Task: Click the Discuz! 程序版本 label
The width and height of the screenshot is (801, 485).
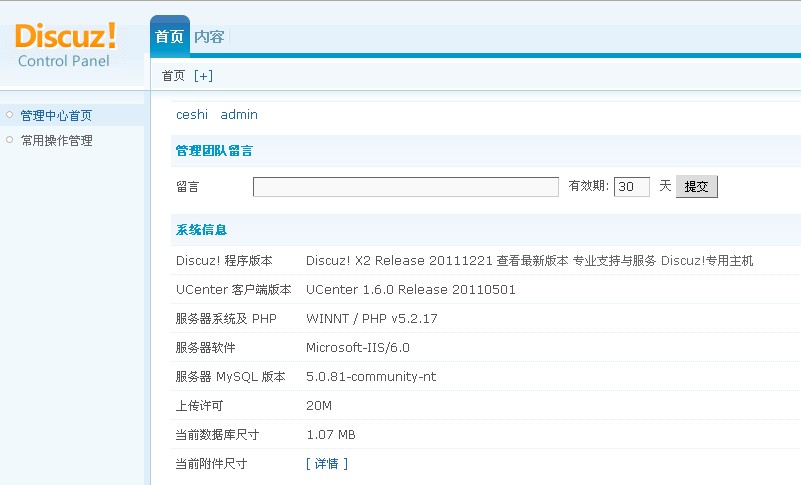Action: (224, 261)
